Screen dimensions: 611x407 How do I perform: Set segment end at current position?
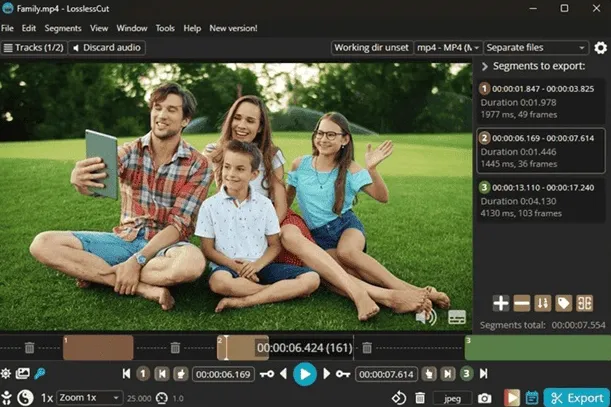click(x=429, y=374)
